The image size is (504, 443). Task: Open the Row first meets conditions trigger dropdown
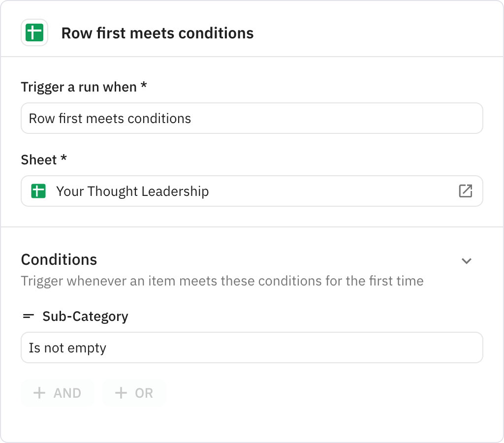(x=252, y=118)
